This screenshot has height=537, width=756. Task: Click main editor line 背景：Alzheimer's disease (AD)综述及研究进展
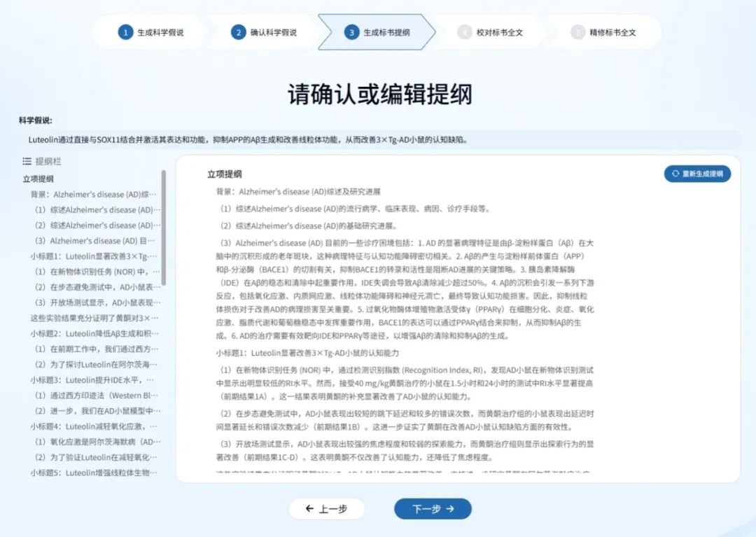298,191
